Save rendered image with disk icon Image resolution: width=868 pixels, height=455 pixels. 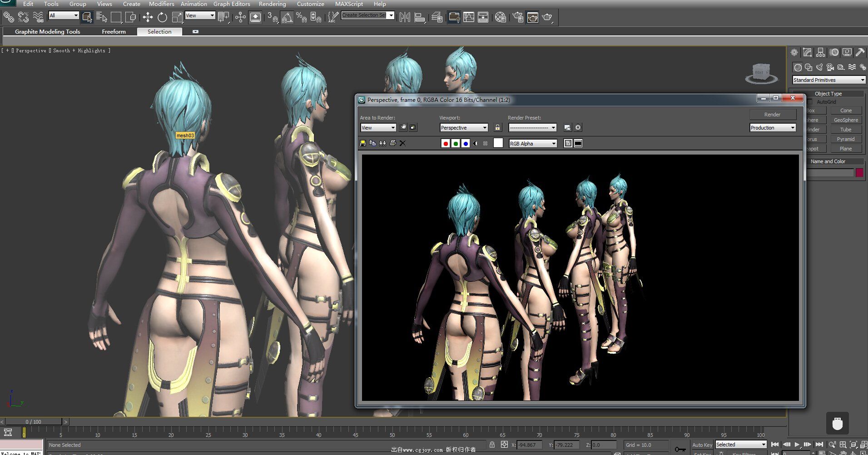[x=362, y=143]
